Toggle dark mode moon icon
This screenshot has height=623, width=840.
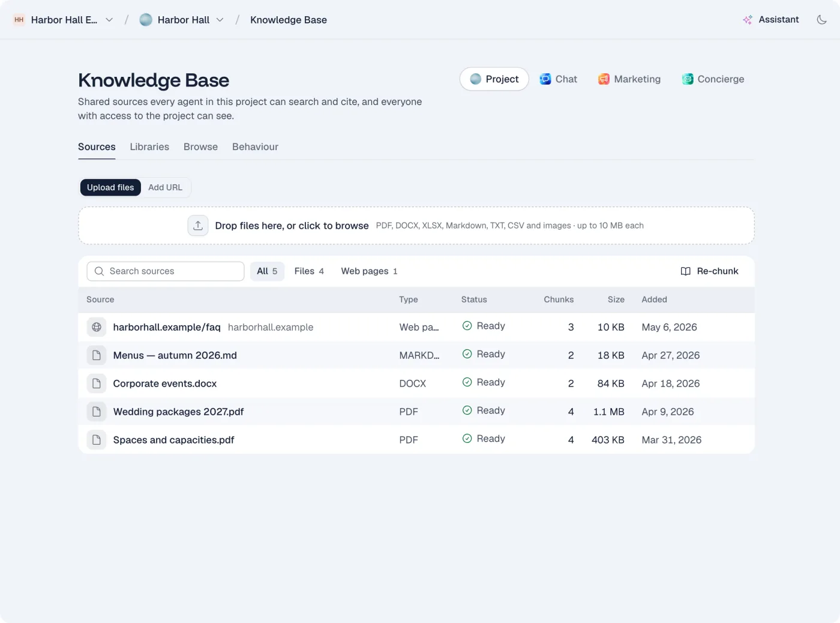click(x=821, y=20)
